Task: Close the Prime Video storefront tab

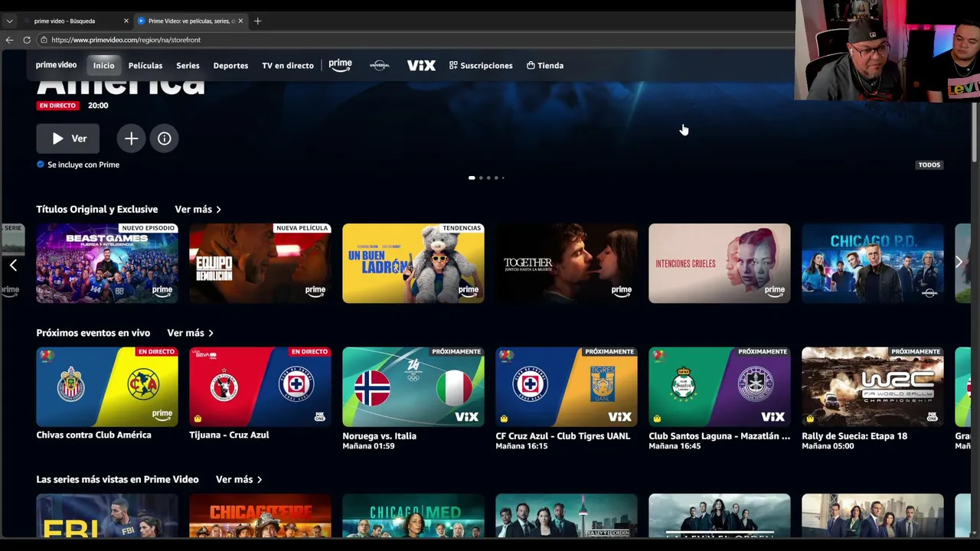Action: click(x=240, y=21)
